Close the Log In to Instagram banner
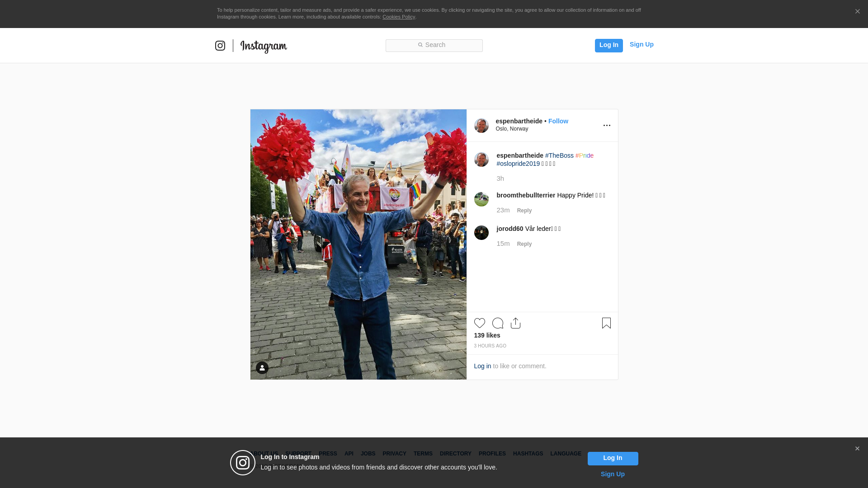Viewport: 868px width, 488px height. pyautogui.click(x=857, y=449)
